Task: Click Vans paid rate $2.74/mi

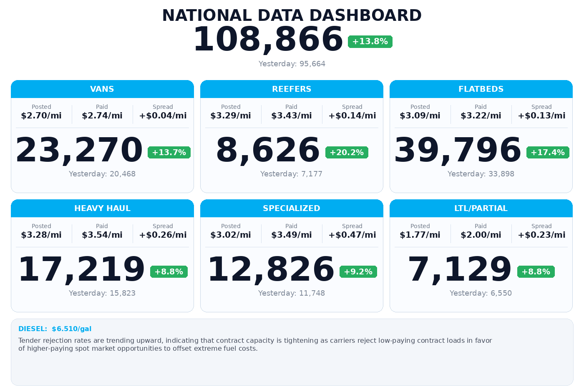Action: point(102,116)
